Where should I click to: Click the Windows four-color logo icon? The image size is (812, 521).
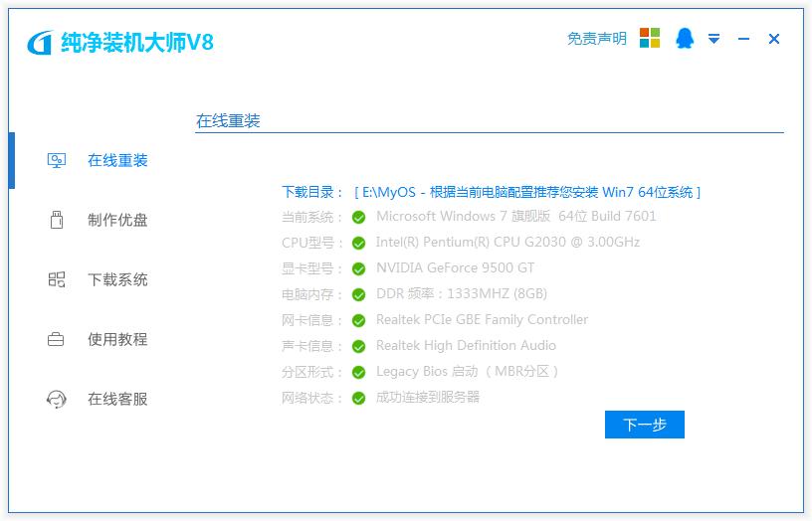[650, 38]
